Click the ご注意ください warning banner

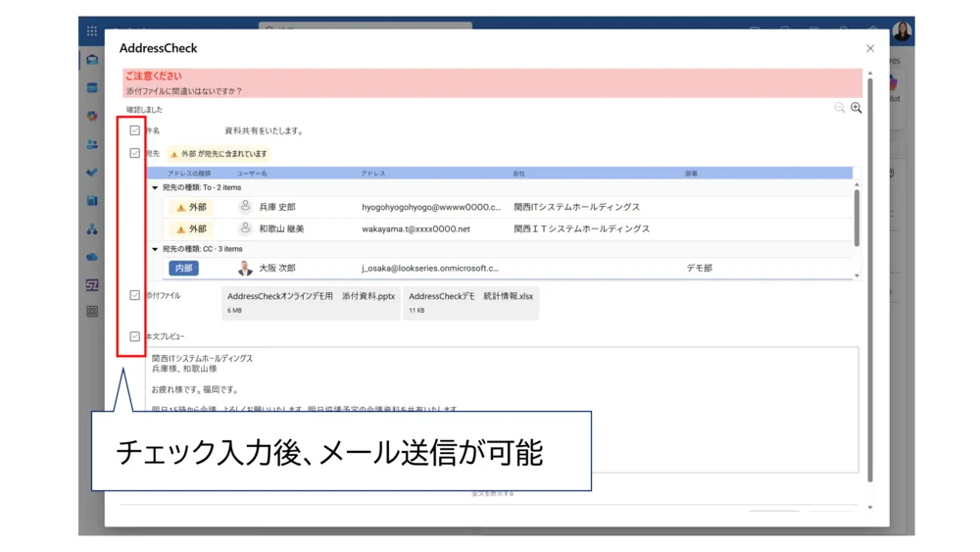pyautogui.click(x=493, y=83)
